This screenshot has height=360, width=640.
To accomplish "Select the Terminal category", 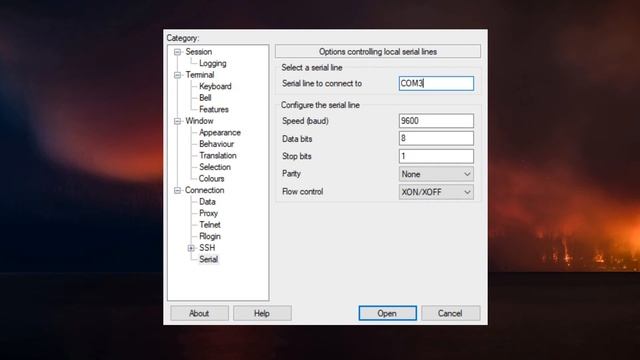I will point(200,75).
